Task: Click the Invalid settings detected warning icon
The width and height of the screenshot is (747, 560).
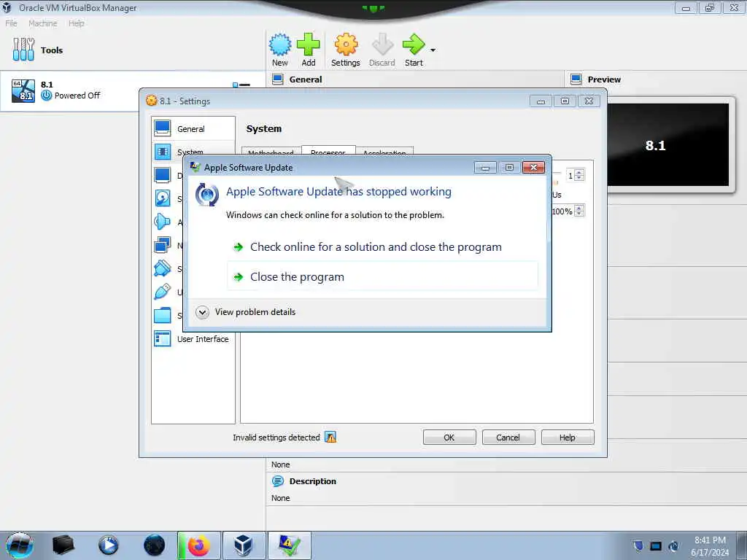Action: (330, 437)
